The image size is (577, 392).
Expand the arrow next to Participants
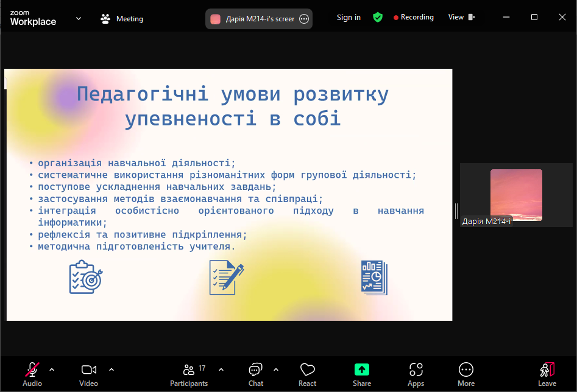tap(221, 369)
